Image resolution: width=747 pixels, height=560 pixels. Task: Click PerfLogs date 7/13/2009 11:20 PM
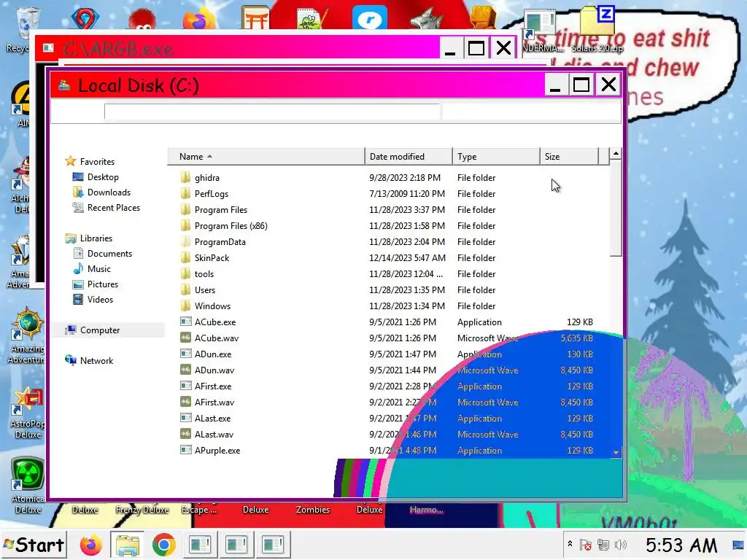407,194
